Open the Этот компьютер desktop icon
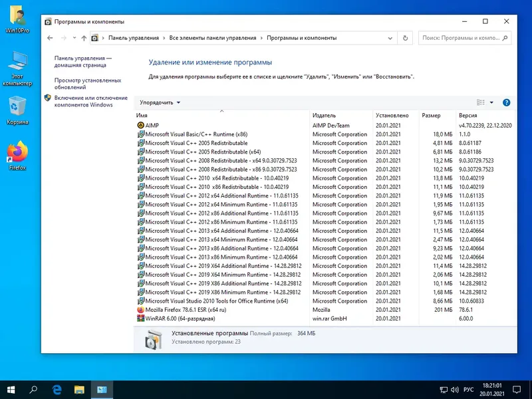The height and width of the screenshot is (399, 532). [x=17, y=68]
